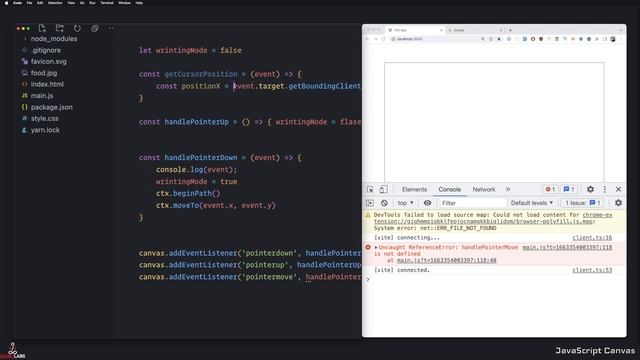Refresh the explorer file list
Image resolution: width=640 pixels, height=360 pixels.
[x=77, y=28]
